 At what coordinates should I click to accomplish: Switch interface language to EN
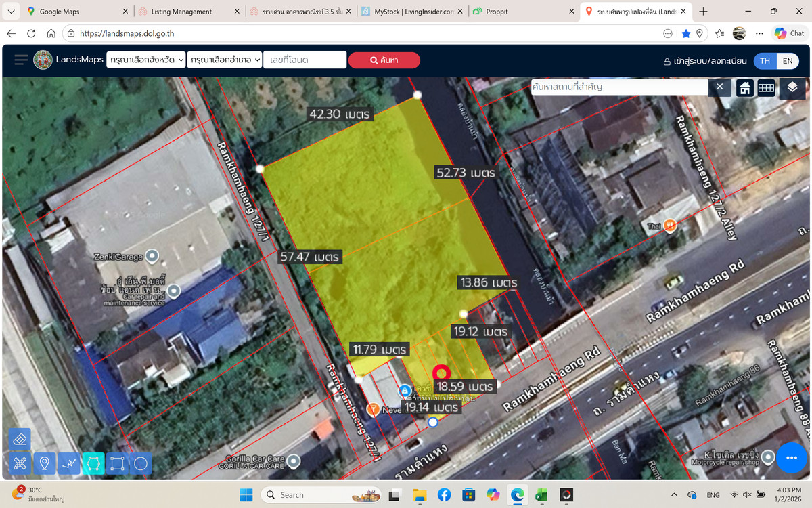(787, 61)
